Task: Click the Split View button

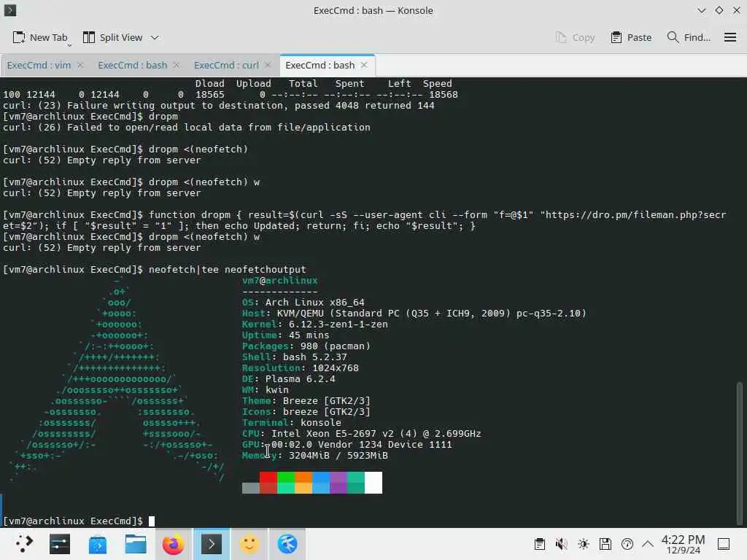Action: point(113,38)
